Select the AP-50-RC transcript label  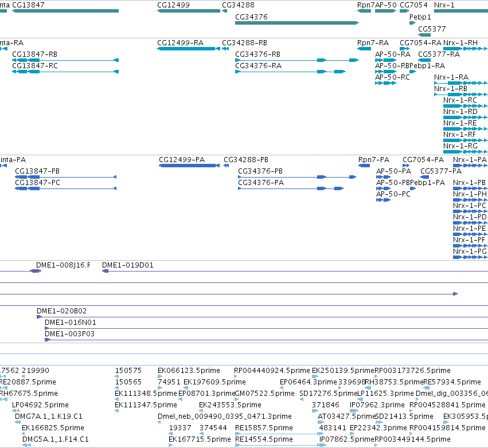(392, 77)
